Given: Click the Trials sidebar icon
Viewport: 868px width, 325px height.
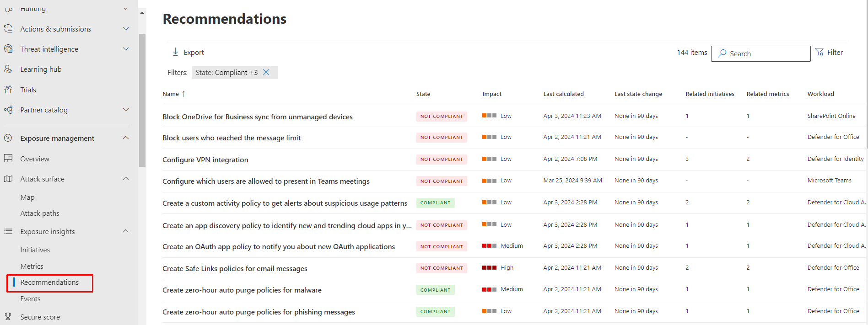Looking at the screenshot, I should point(8,90).
